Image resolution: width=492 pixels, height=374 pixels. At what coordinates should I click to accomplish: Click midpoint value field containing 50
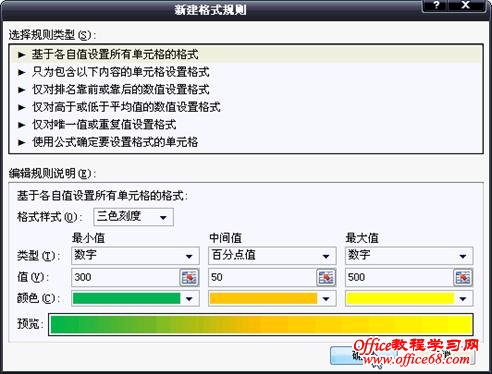point(263,277)
